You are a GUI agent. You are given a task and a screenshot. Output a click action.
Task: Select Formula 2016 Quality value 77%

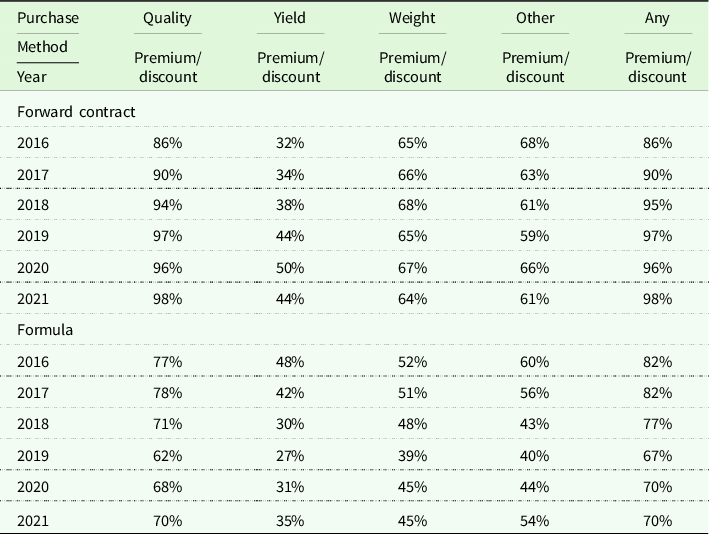tap(168, 361)
